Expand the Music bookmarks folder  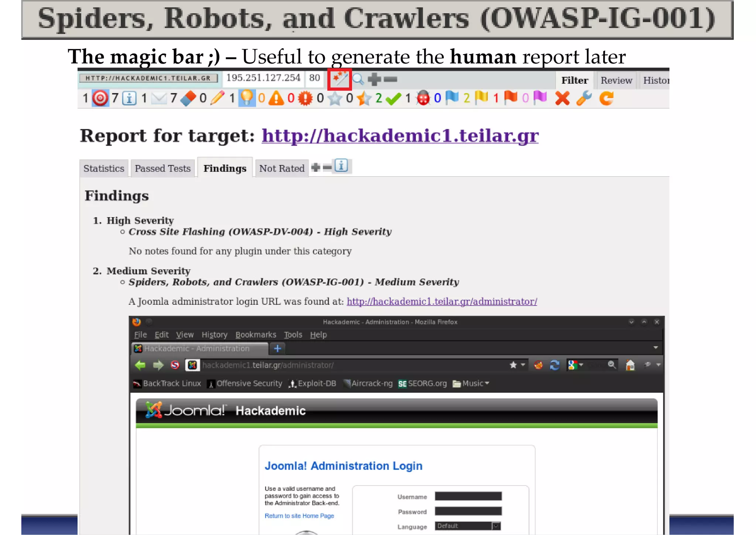(471, 384)
